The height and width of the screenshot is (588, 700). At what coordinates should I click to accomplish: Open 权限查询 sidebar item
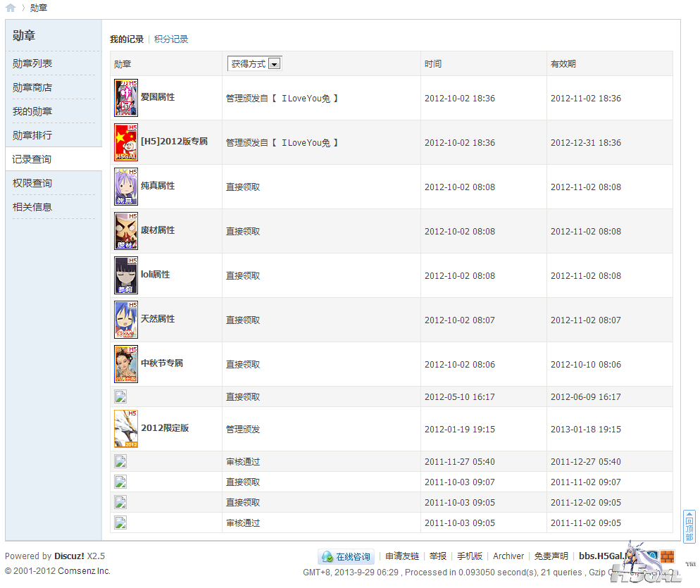pyautogui.click(x=32, y=183)
